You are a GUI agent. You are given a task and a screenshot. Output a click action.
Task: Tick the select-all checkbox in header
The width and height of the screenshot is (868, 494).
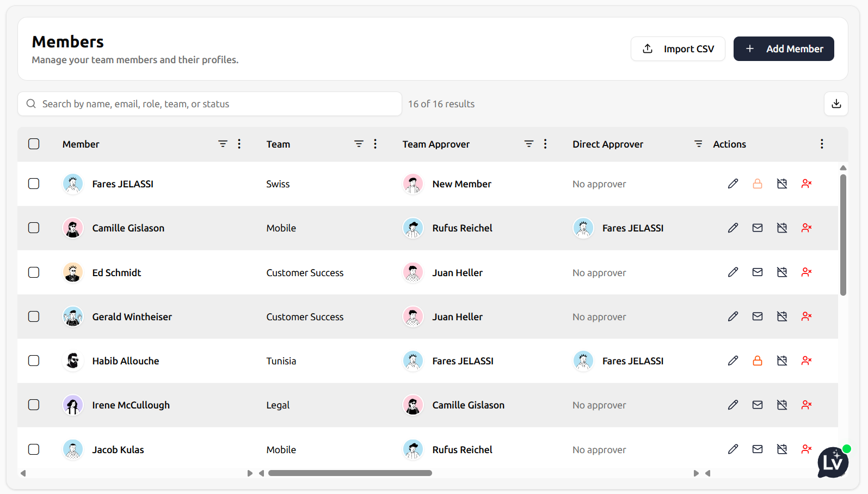tap(34, 144)
